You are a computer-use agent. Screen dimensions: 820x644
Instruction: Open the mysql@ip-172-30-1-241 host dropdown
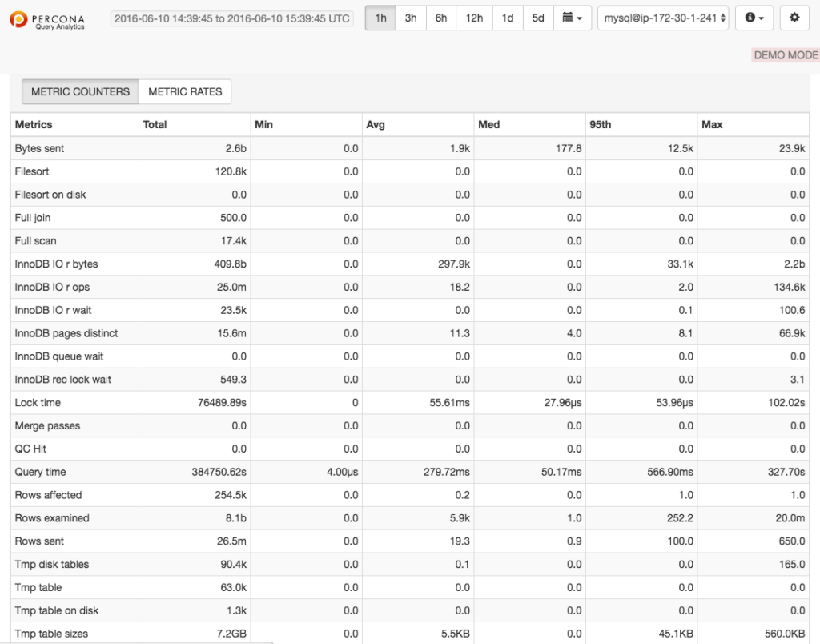[662, 18]
